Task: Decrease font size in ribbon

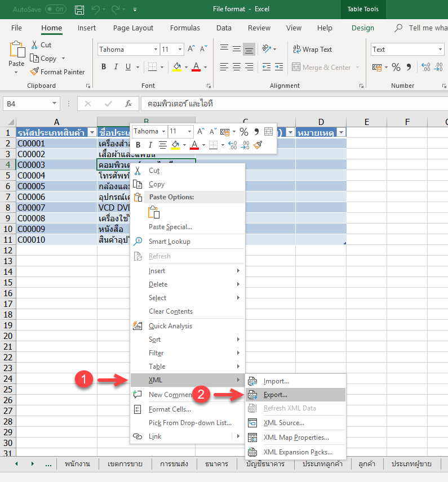Action: (x=203, y=49)
